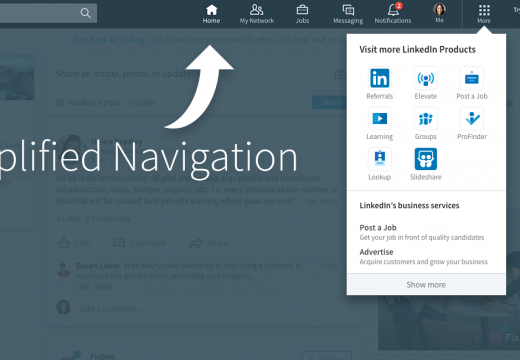The image size is (520, 360).
Task: Check Notifications bell with badge
Action: (393, 14)
